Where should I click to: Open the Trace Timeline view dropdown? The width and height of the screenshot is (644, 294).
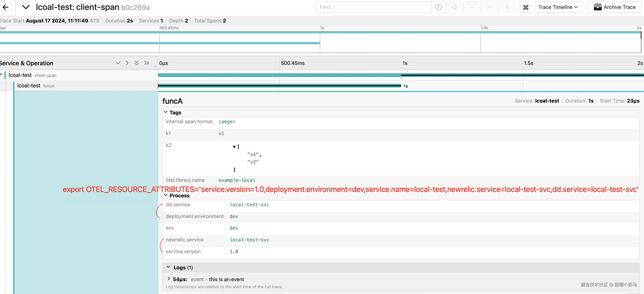pos(558,7)
